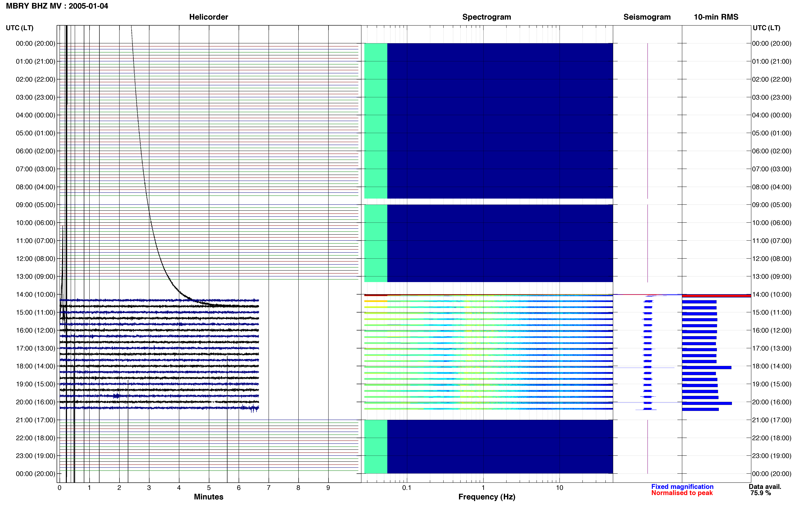
Task: Click the 'Fixed magnification' legend text
Action: (682, 486)
